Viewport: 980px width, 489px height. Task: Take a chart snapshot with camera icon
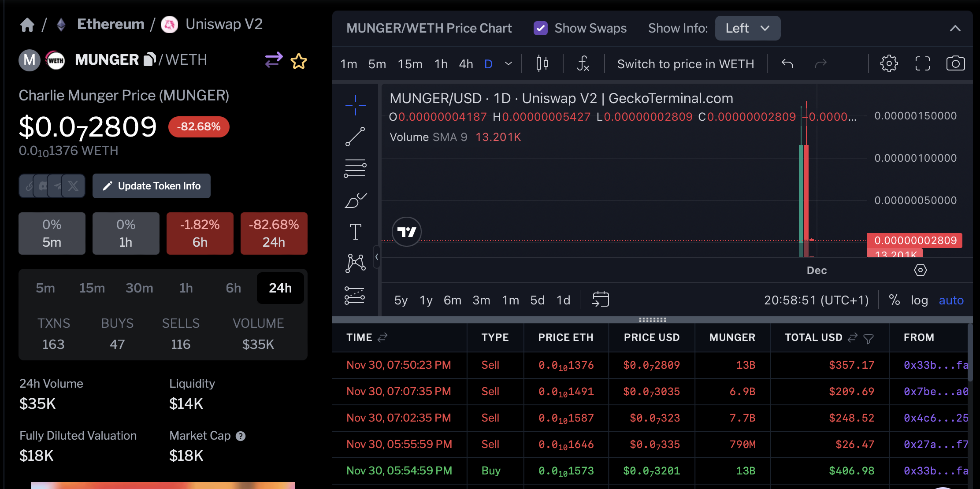tap(955, 64)
